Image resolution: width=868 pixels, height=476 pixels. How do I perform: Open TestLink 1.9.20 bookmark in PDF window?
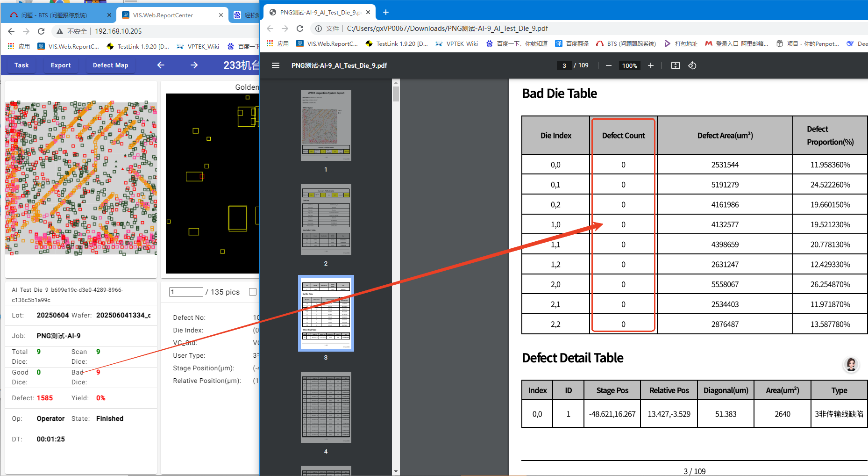[x=397, y=43]
